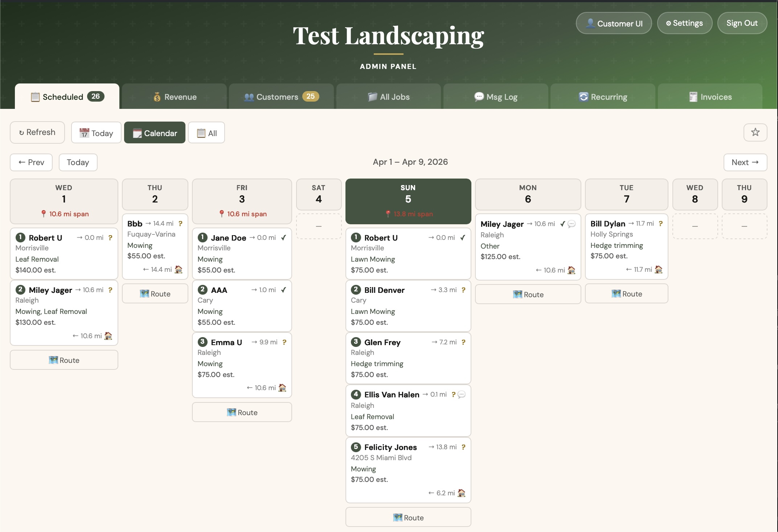Click the star favorites icon button
This screenshot has height=532, width=778.
point(755,132)
